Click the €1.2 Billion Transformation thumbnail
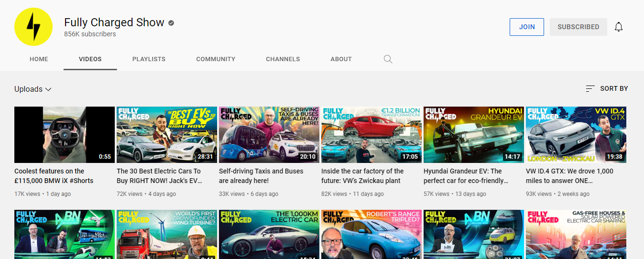This screenshot has width=644, height=259. [371, 135]
